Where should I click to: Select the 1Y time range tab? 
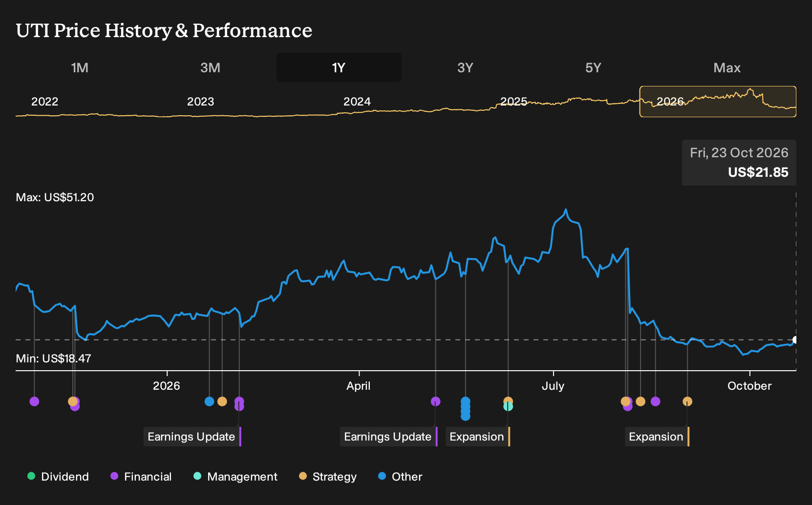[339, 68]
